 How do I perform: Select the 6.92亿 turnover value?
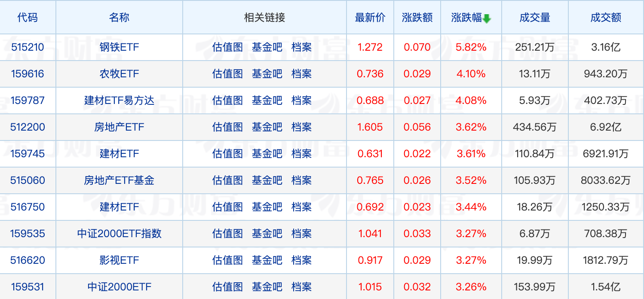(606, 127)
